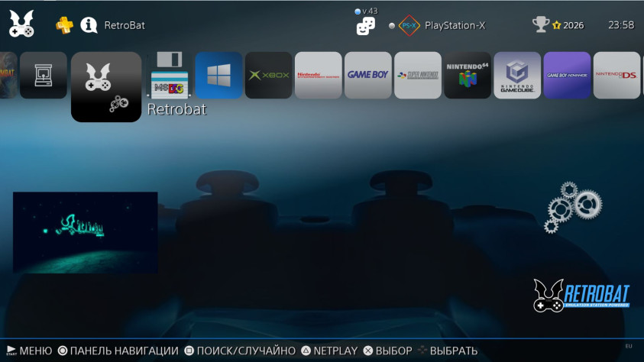The height and width of the screenshot is (362, 644).
Task: Select the Nintendo GameCube system tile
Action: [x=517, y=75]
